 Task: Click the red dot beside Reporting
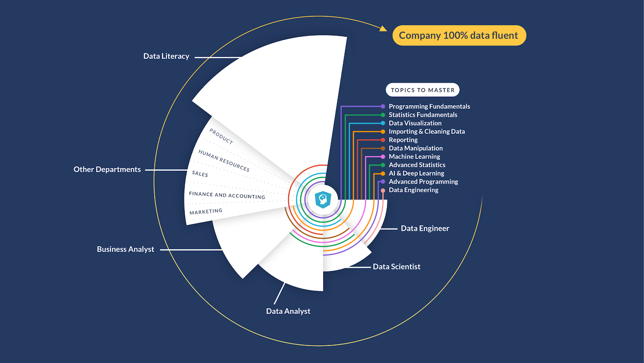click(x=383, y=140)
